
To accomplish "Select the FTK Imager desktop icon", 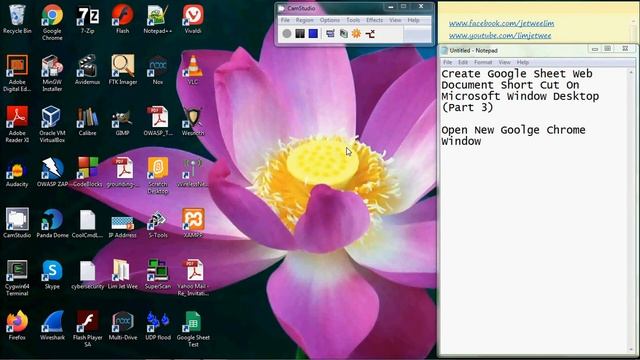I will pos(122,70).
